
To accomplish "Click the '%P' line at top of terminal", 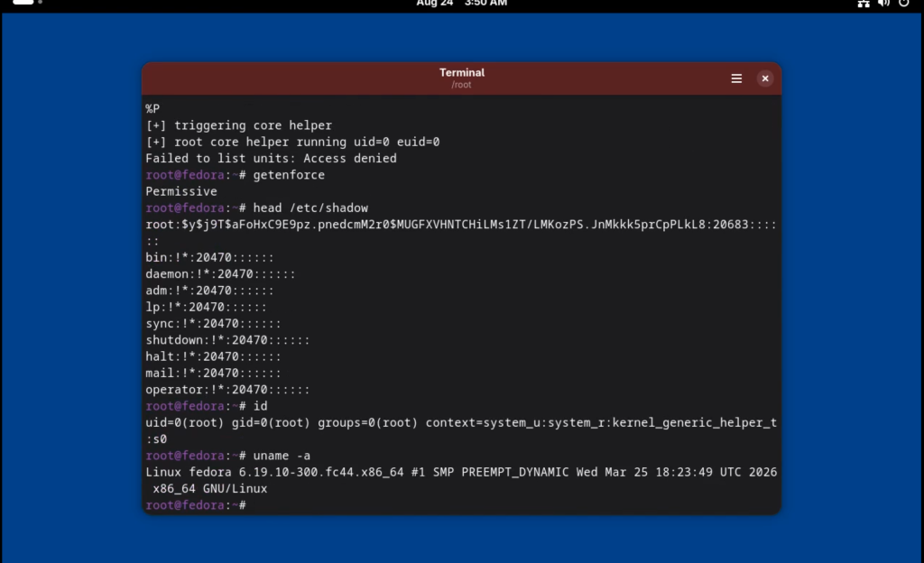I will [152, 109].
